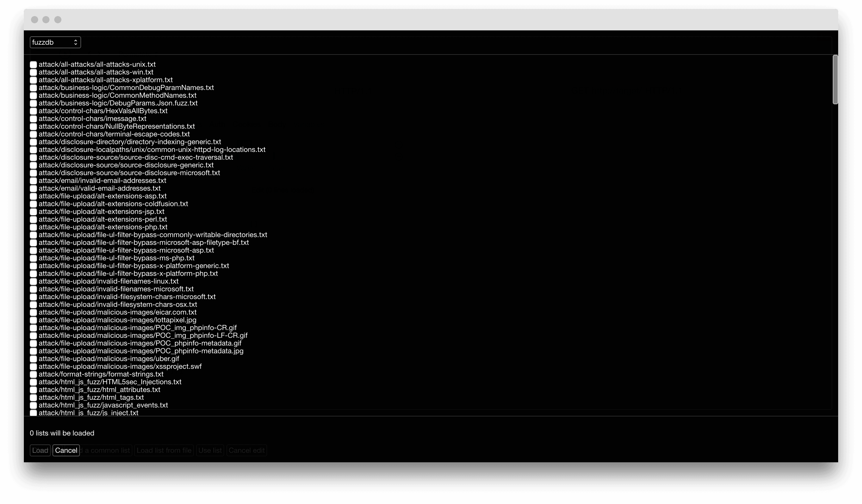Click the list scrollbar thumb
Viewport: 862px width, 504px height.
(835, 79)
